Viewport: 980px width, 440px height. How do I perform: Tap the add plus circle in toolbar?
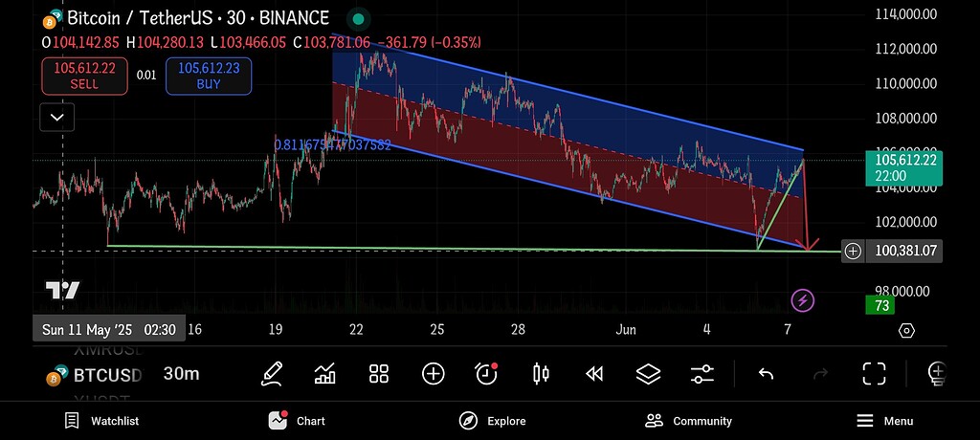[434, 374]
